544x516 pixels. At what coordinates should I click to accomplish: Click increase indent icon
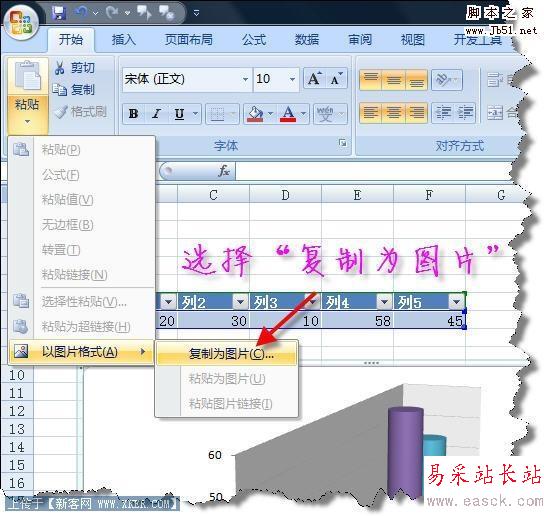coord(465,113)
